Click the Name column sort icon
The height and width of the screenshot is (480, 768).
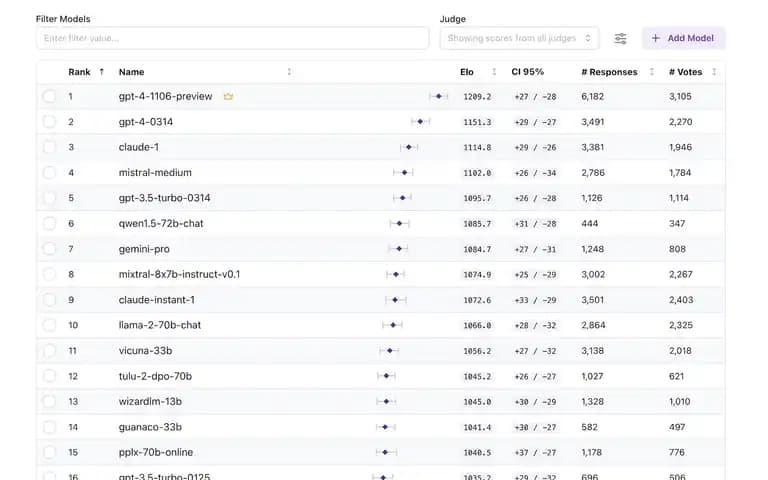[289, 72]
